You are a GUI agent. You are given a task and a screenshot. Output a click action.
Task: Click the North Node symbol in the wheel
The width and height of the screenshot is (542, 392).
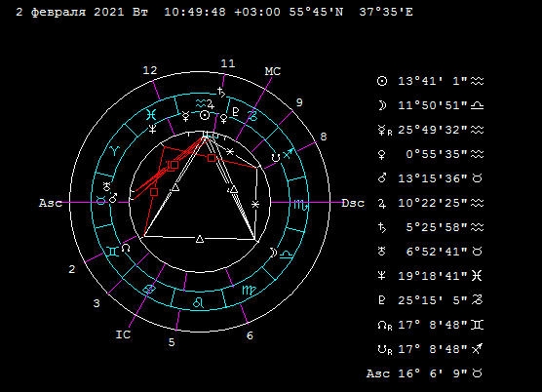click(126, 248)
